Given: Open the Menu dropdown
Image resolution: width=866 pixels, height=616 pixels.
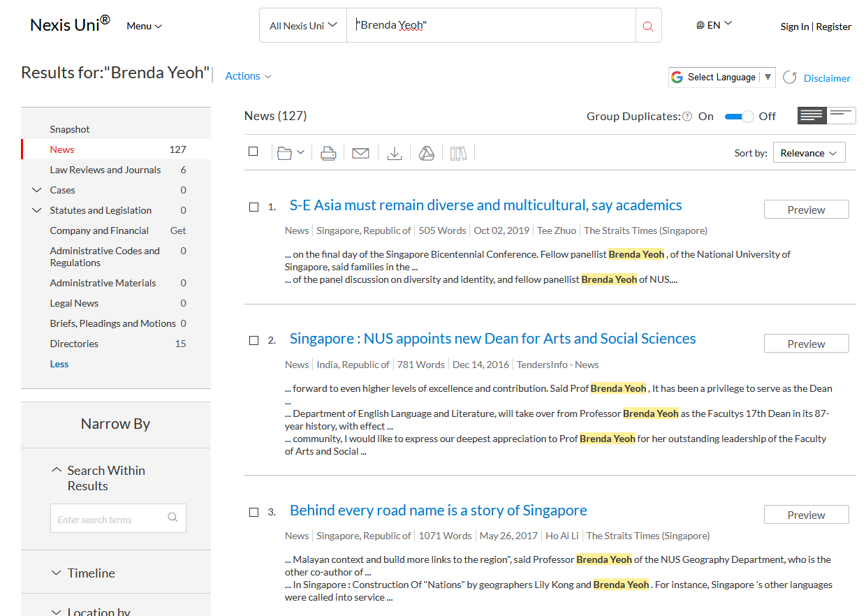Looking at the screenshot, I should [144, 26].
